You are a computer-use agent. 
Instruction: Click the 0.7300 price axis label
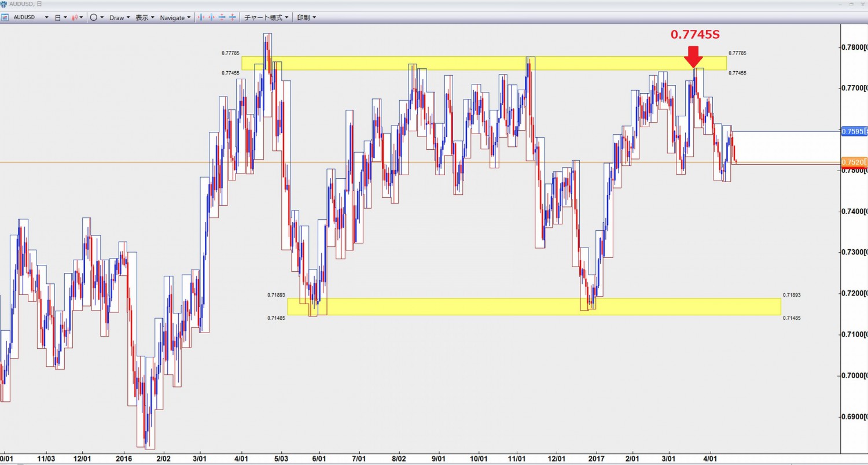click(x=855, y=252)
